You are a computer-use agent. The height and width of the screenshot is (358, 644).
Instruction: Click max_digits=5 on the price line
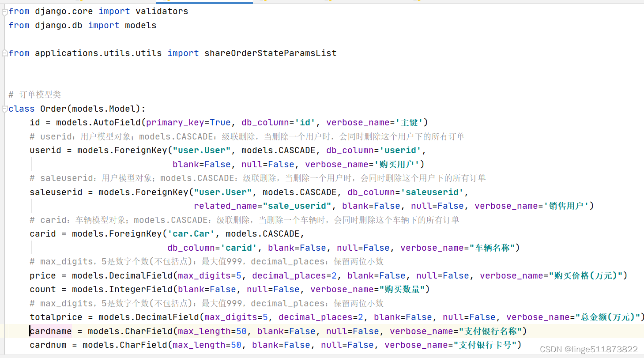point(210,276)
